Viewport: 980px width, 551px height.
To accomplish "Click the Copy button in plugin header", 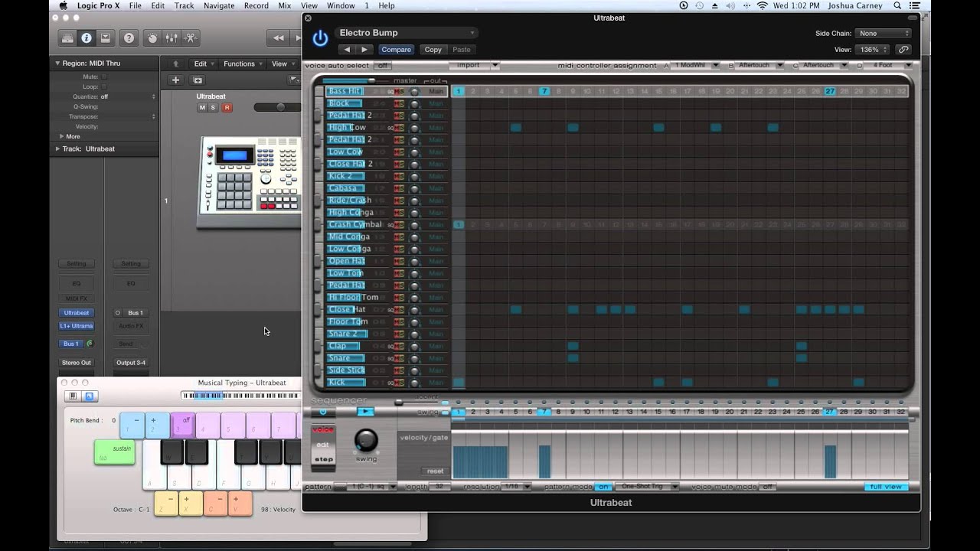I will [x=433, y=50].
